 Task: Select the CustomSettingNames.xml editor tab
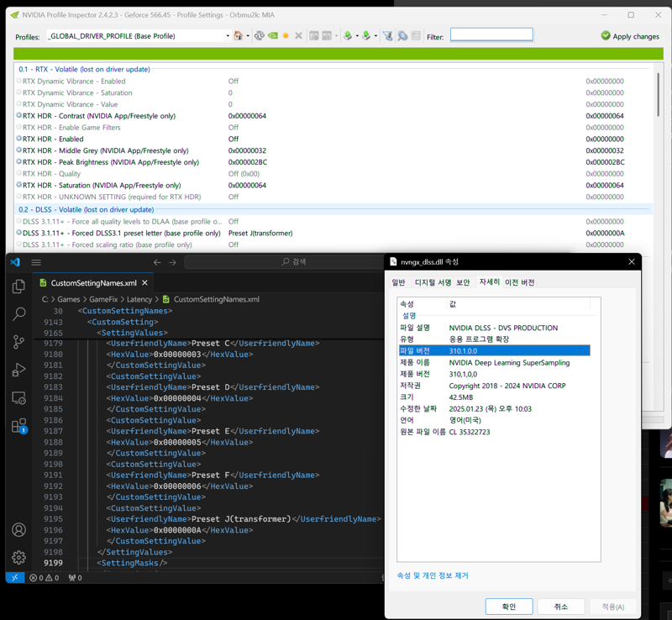coord(93,283)
